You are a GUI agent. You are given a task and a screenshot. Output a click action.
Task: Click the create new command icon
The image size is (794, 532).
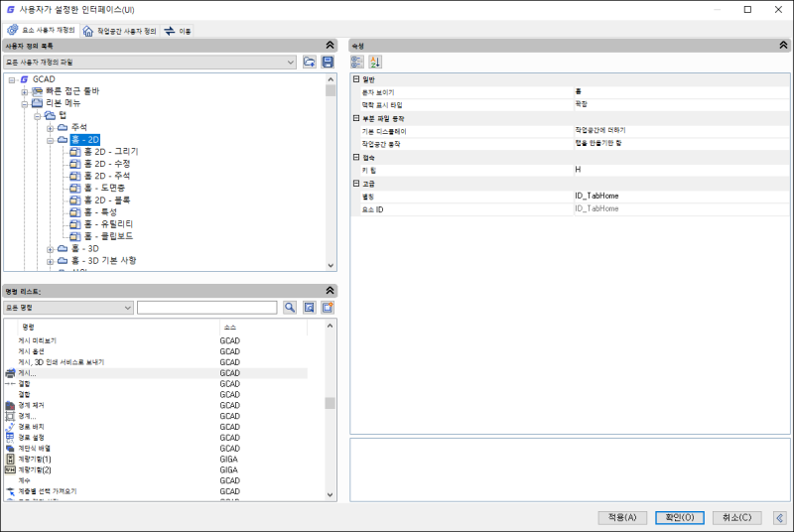(329, 308)
